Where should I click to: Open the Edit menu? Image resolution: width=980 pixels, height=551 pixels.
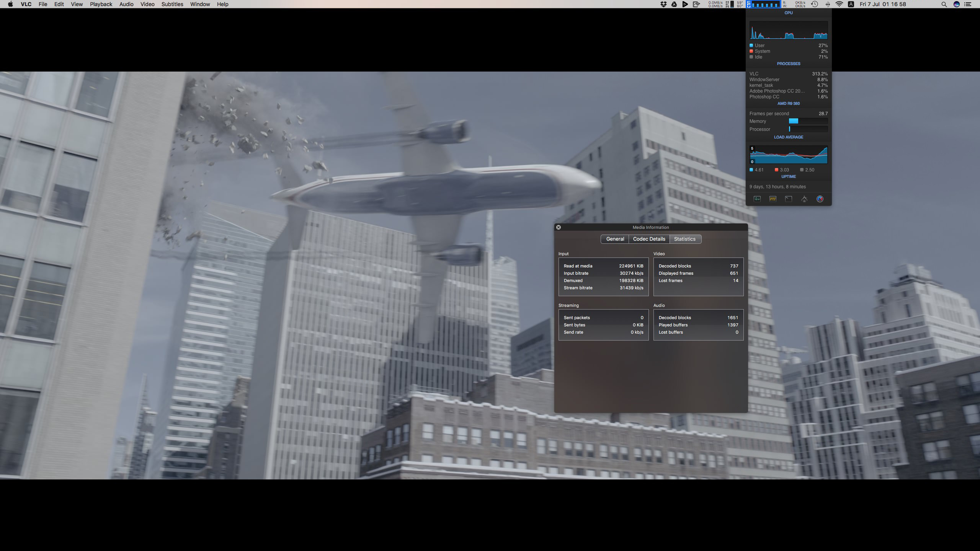59,4
